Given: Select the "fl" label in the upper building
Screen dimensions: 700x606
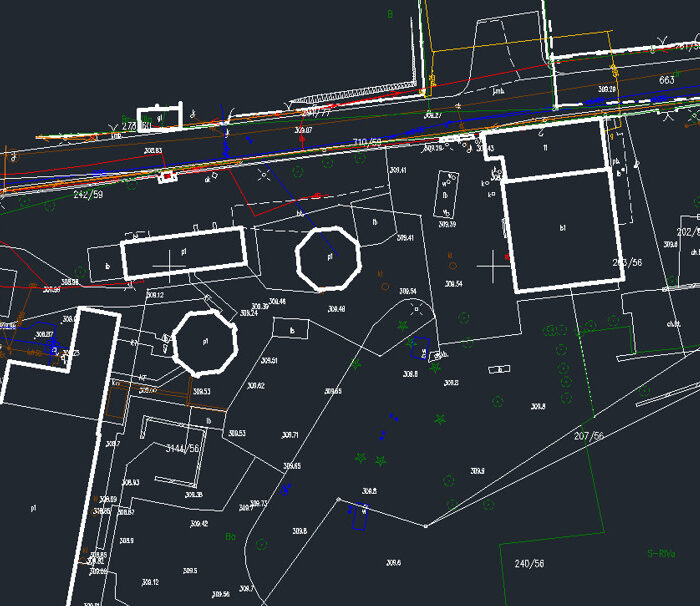Looking at the screenshot, I should coord(545,147).
